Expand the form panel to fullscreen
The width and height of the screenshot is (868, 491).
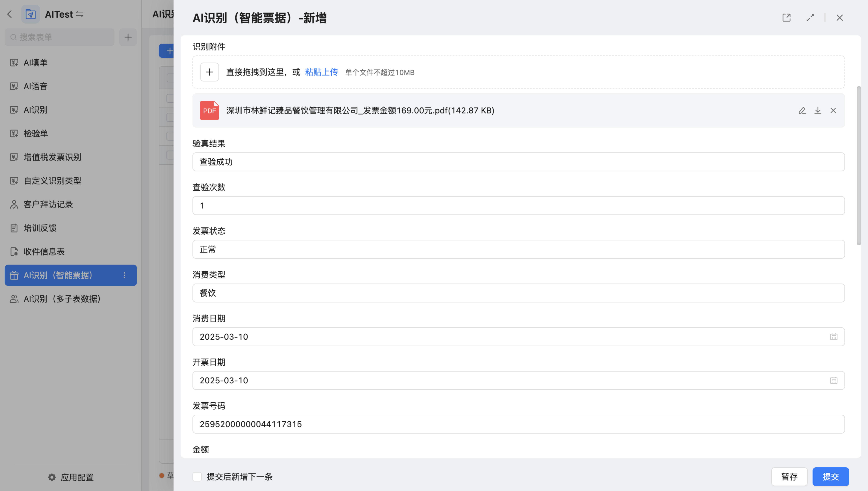[x=810, y=18]
